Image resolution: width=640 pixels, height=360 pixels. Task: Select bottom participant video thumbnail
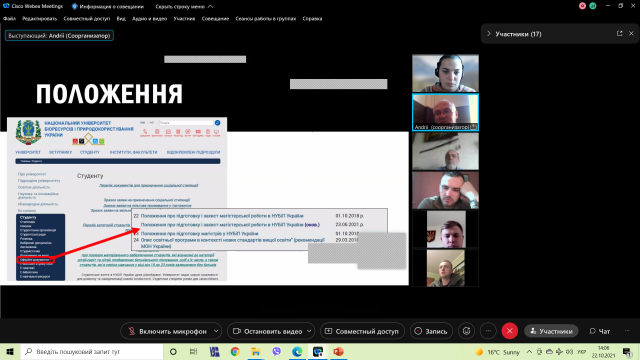click(445, 268)
